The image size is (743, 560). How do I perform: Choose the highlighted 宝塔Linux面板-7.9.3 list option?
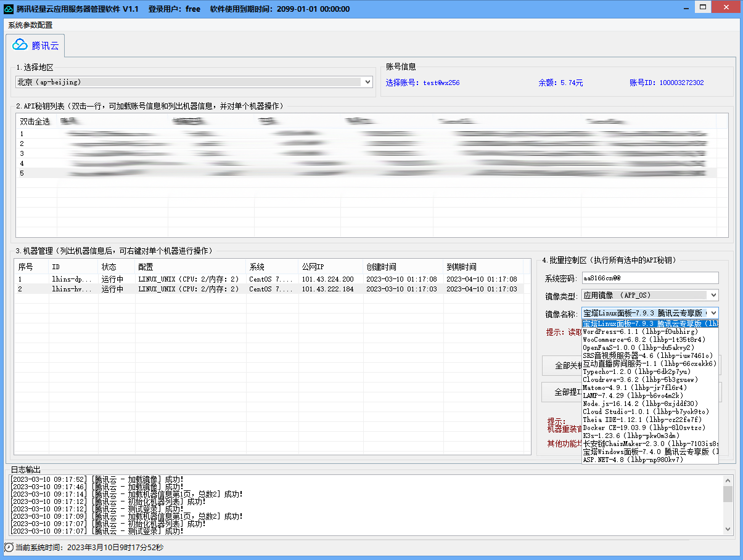click(x=650, y=323)
